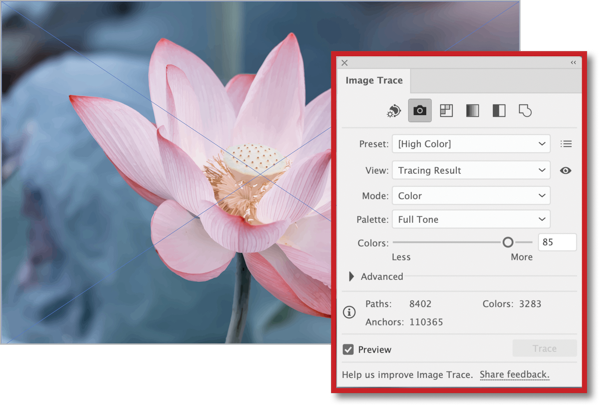Image resolution: width=600 pixels, height=406 pixels.
Task: Click the Paths value 8402
Action: pyautogui.click(x=420, y=304)
